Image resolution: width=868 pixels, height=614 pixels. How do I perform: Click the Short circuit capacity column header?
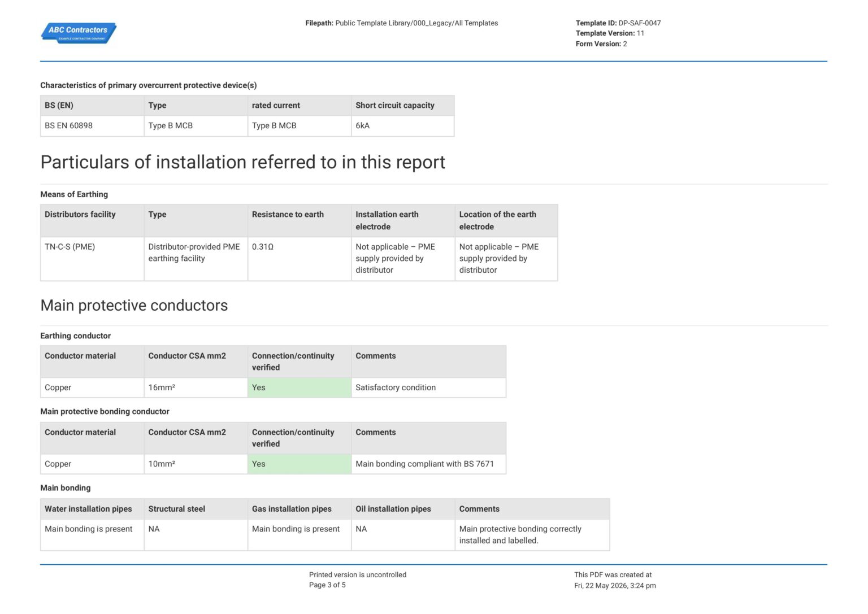[402, 106]
